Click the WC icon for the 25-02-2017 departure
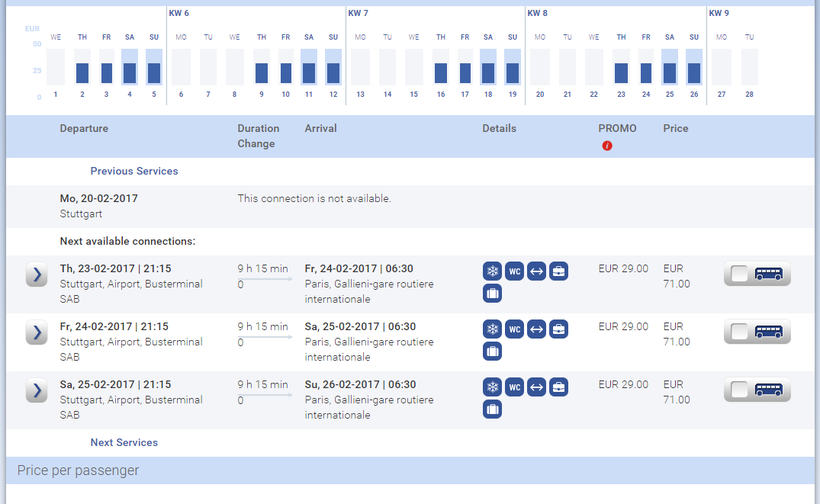820x504 pixels. 514,388
